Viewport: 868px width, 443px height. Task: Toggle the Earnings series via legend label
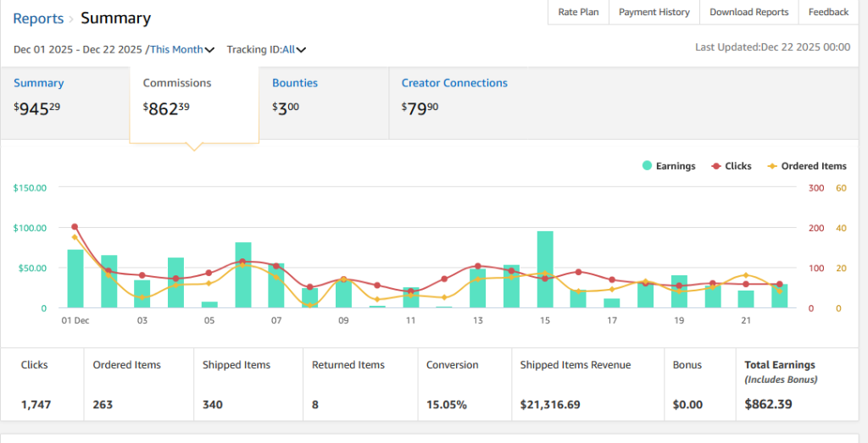pyautogui.click(x=676, y=166)
